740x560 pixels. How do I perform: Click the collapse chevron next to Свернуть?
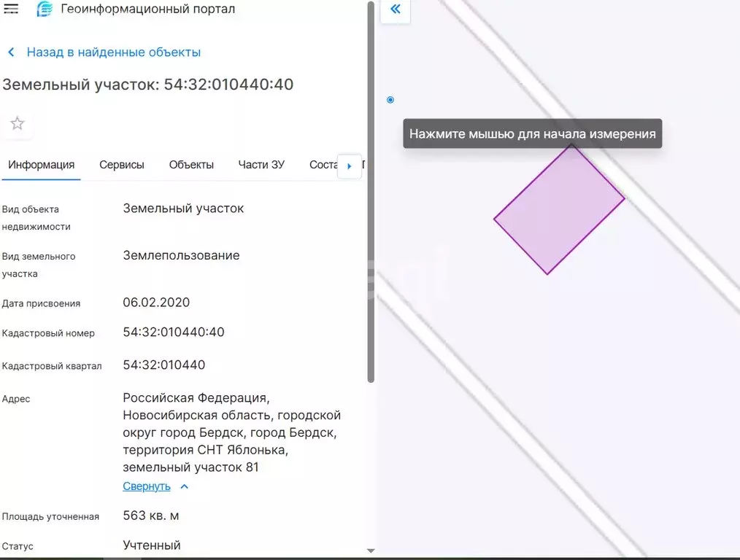[x=185, y=486]
